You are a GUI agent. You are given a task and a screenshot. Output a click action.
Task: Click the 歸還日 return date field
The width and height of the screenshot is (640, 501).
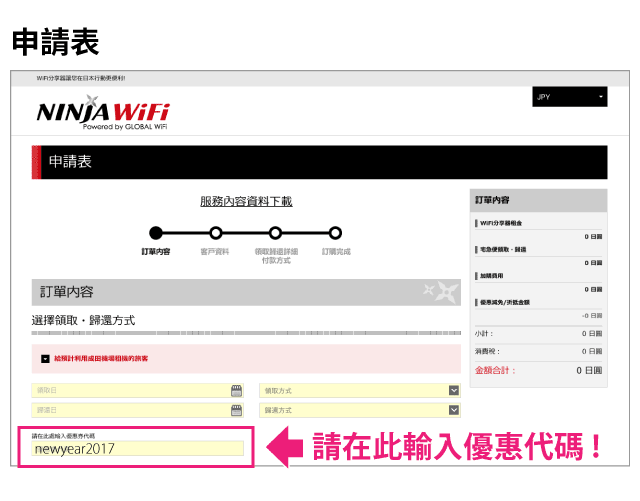[137, 410]
